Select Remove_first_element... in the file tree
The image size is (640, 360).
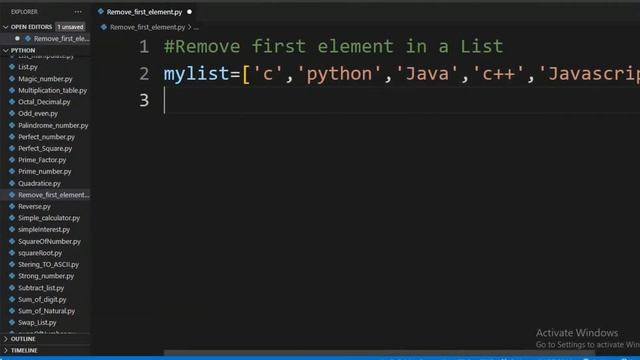[53, 195]
